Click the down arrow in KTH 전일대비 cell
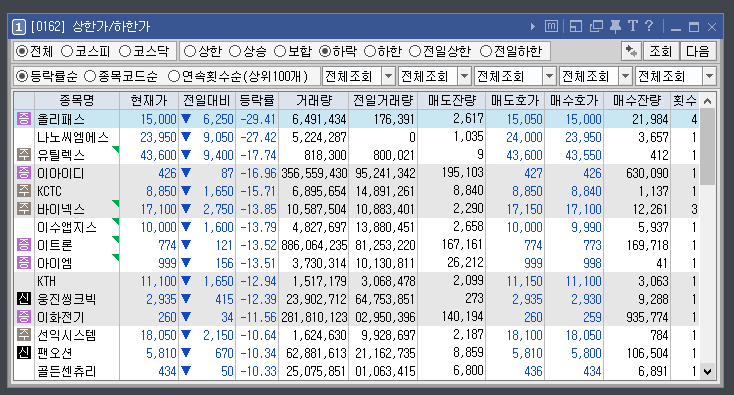The height and width of the screenshot is (395, 734). click(x=186, y=281)
